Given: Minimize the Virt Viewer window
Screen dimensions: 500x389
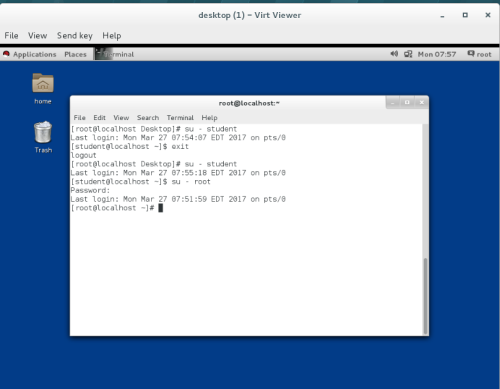Looking at the screenshot, I should click(x=442, y=15).
